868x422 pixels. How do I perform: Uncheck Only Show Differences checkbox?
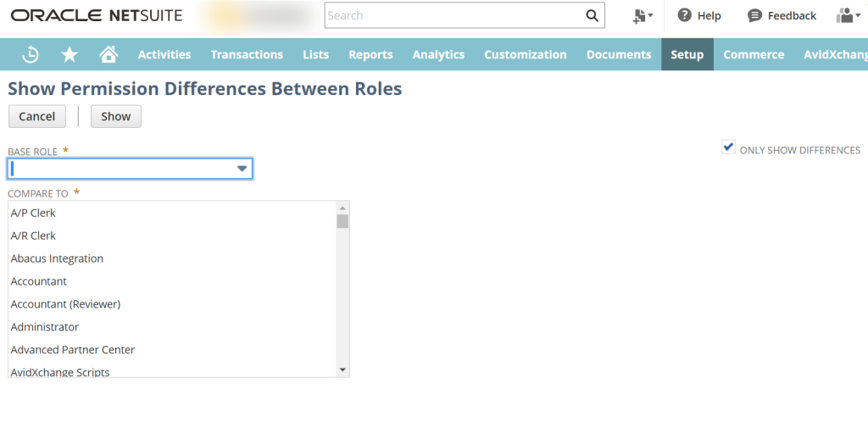coord(728,147)
